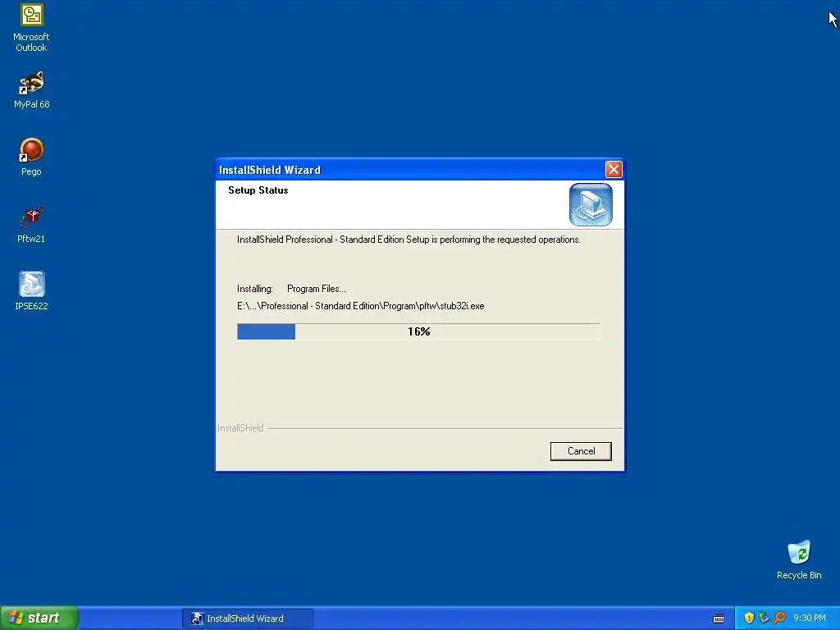Screen dimensions: 840x630
Task: Click the on-screen keyboard tray icon
Action: coord(719,619)
